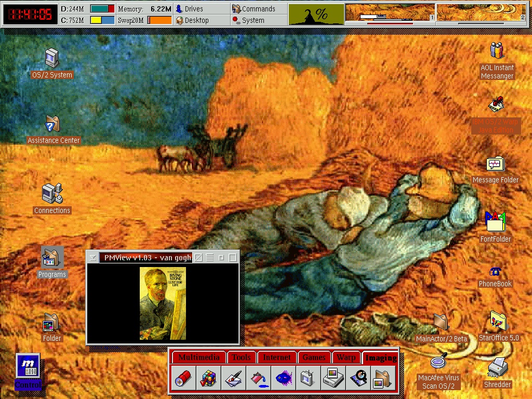The image size is (532, 399).
Task: Launch the colorful cube icon in launcher
Action: pyautogui.click(x=208, y=378)
